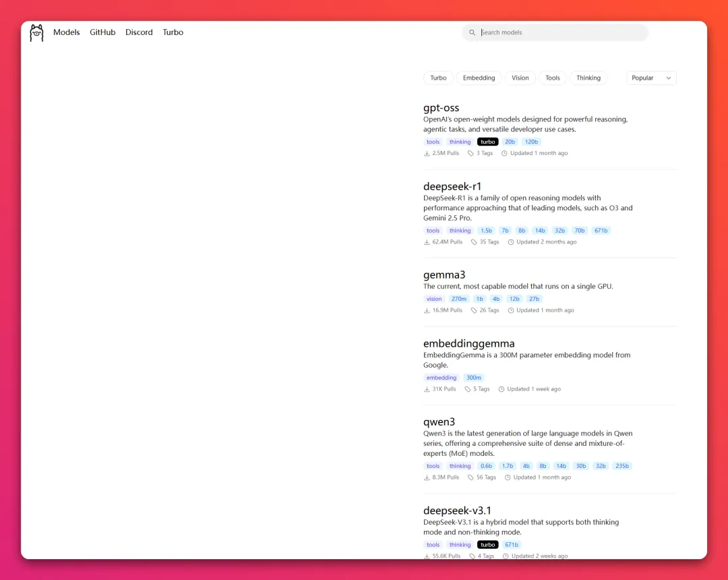Open the Models page

[x=66, y=32]
